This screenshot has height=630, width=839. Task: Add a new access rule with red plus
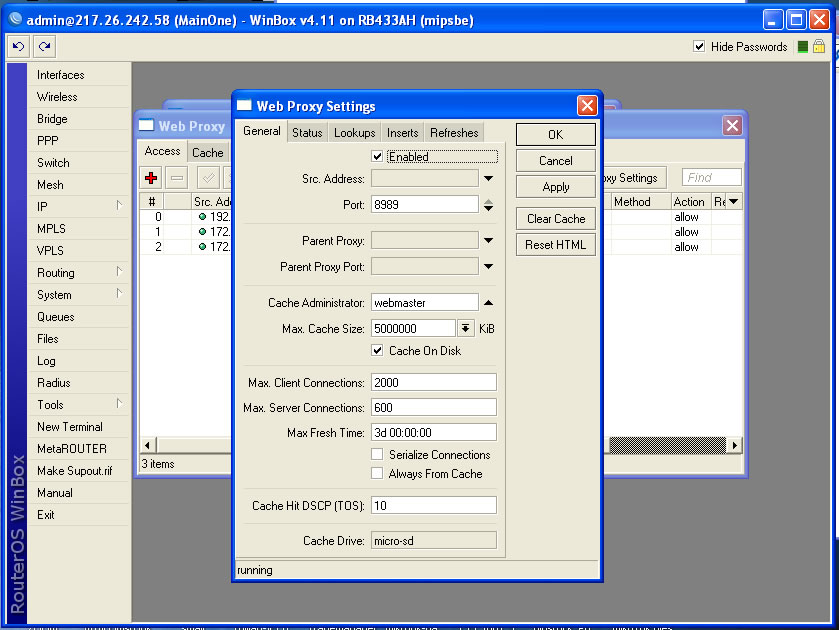[151, 178]
